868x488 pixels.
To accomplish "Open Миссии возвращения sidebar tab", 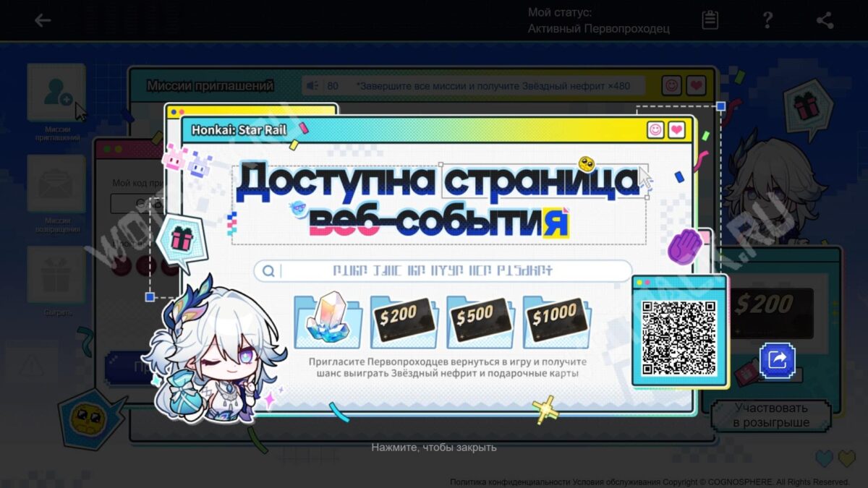I will click(57, 186).
